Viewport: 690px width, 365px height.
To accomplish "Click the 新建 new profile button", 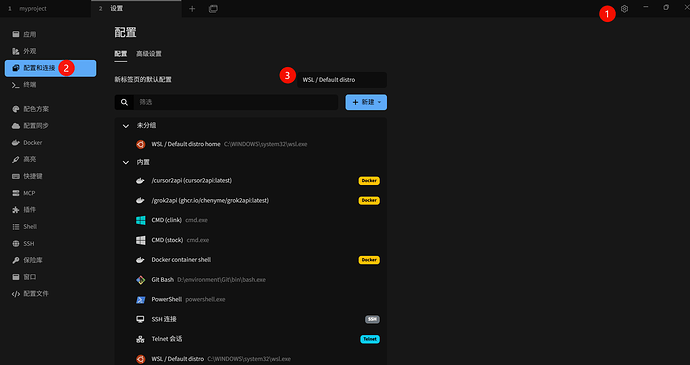I will pyautogui.click(x=366, y=102).
